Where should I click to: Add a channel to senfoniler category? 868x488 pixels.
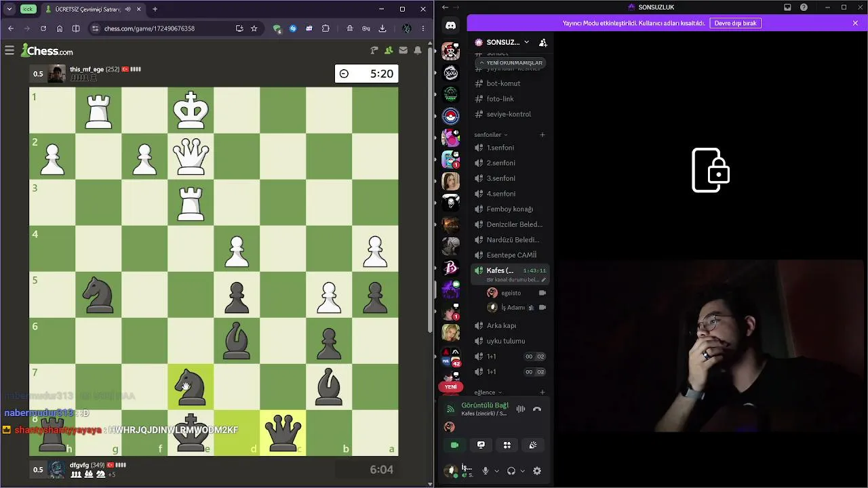(x=542, y=135)
